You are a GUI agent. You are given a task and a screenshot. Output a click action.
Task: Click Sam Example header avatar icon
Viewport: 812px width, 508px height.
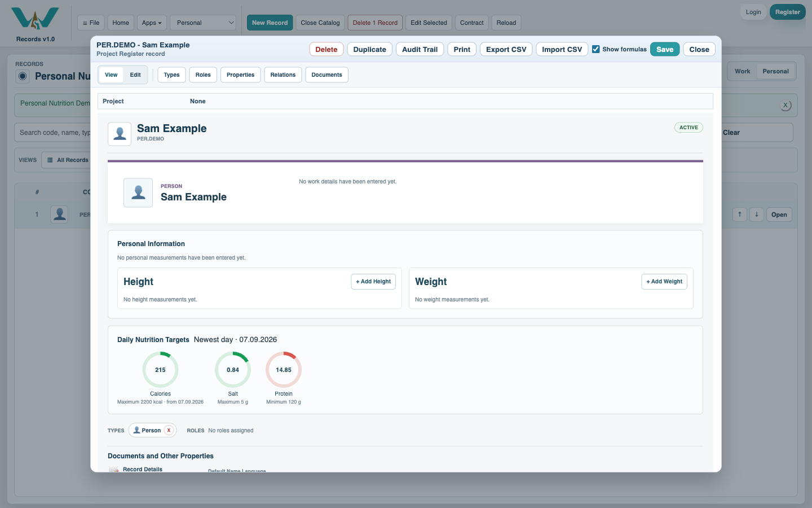[x=120, y=134]
